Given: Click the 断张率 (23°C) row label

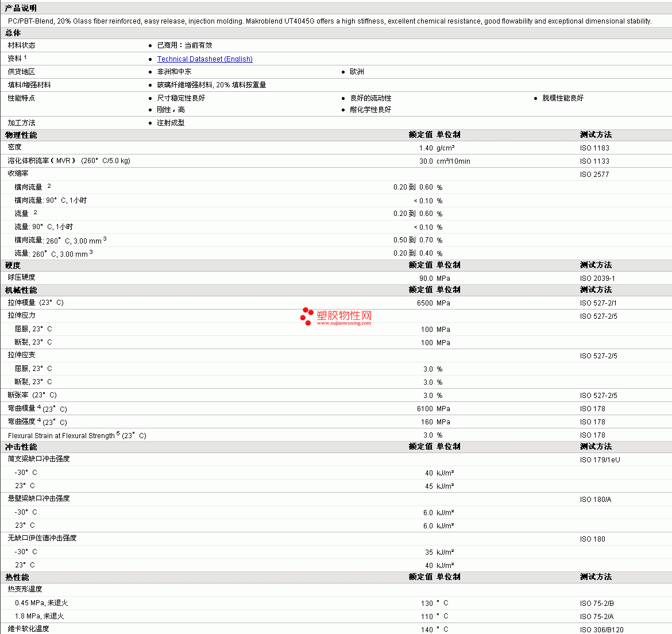Looking at the screenshot, I should point(32,395).
